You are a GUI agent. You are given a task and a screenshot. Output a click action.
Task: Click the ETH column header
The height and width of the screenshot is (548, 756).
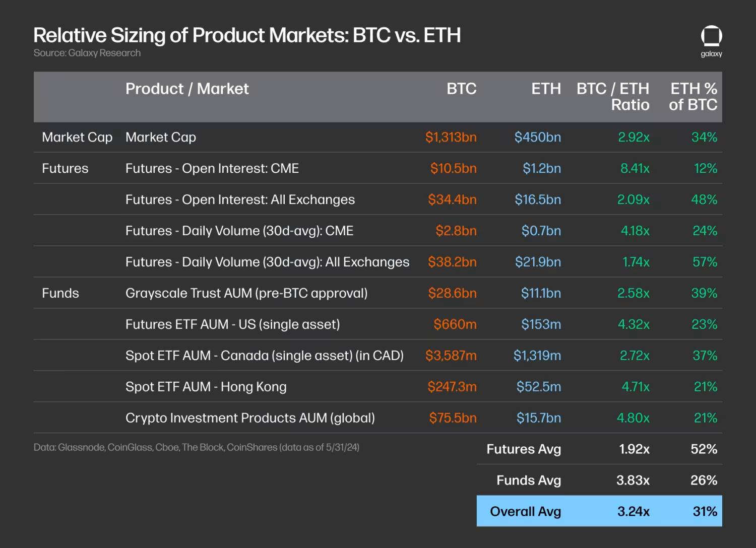click(546, 89)
